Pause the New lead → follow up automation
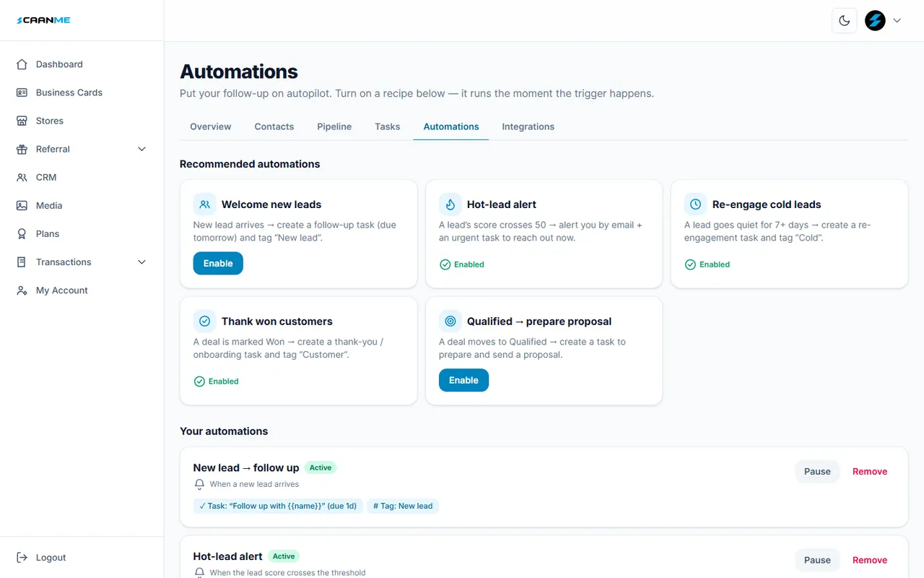 point(817,471)
